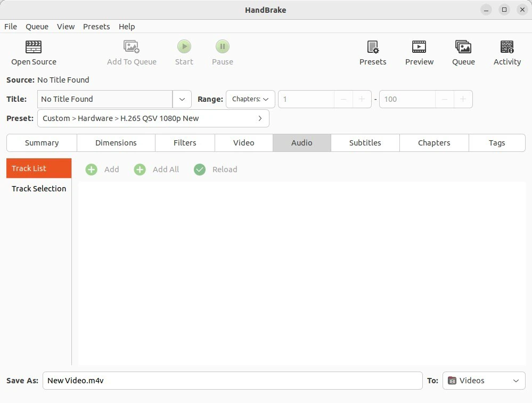Image resolution: width=532 pixels, height=403 pixels.
Task: Minimize the HandBrake window
Action: [x=486, y=10]
